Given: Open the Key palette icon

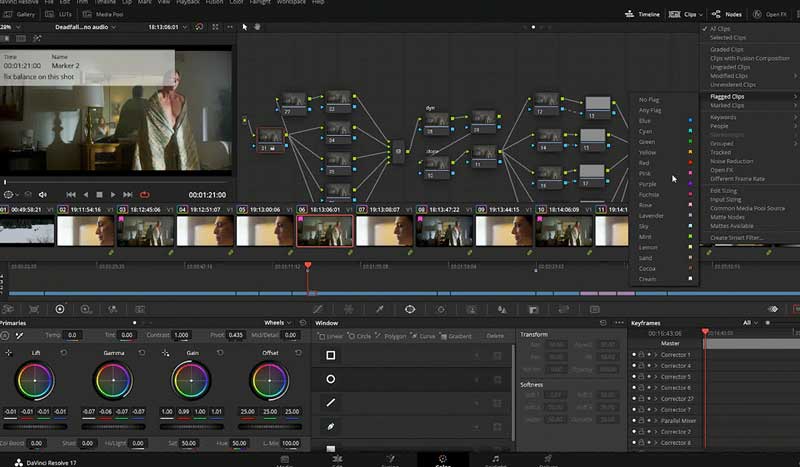Looking at the screenshot, I should tap(534, 309).
